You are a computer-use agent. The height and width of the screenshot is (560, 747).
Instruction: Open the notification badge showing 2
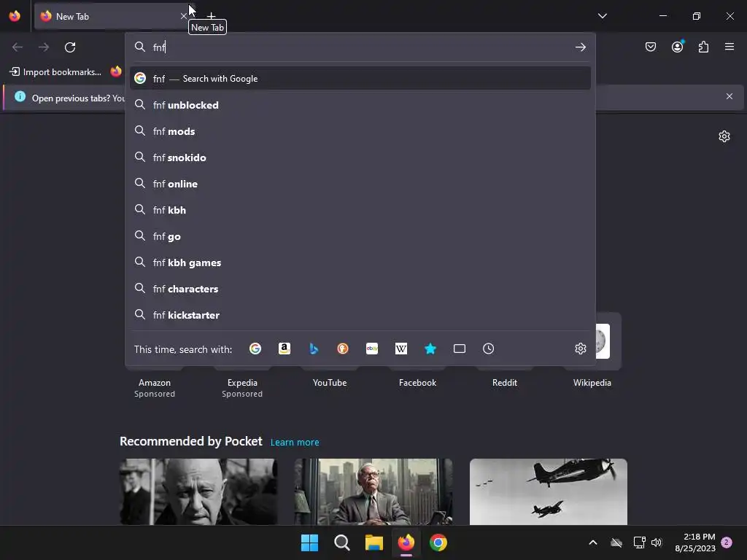pos(727,542)
